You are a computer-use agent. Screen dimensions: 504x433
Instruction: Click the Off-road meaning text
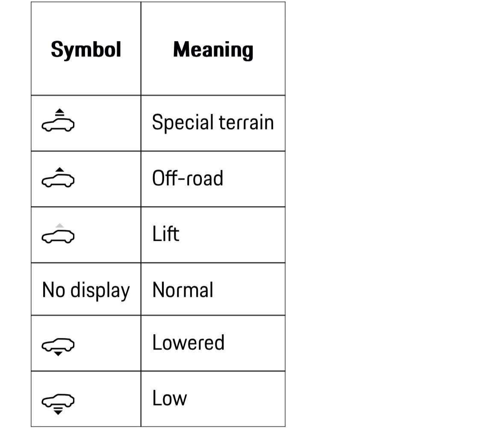pyautogui.click(x=188, y=178)
